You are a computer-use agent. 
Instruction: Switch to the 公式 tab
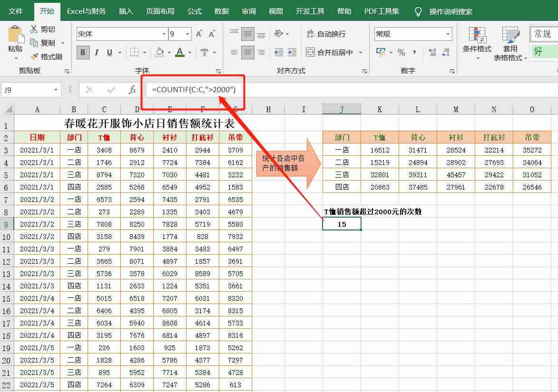pyautogui.click(x=194, y=11)
